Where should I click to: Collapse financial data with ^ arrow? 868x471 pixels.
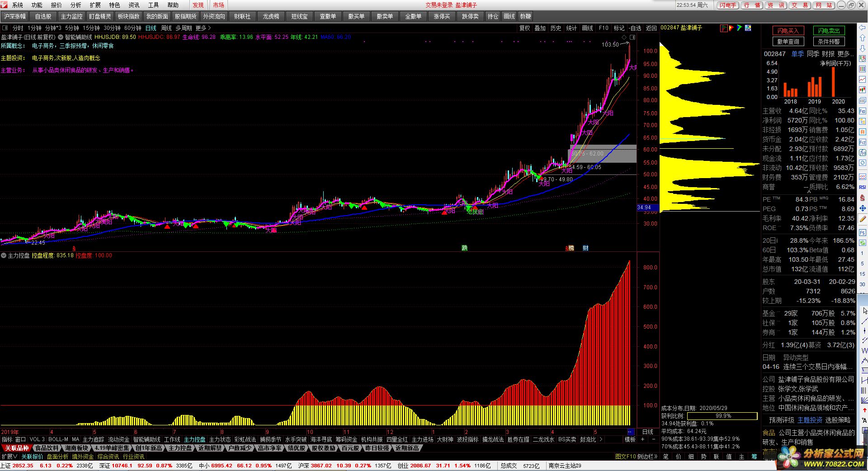[x=809, y=192]
